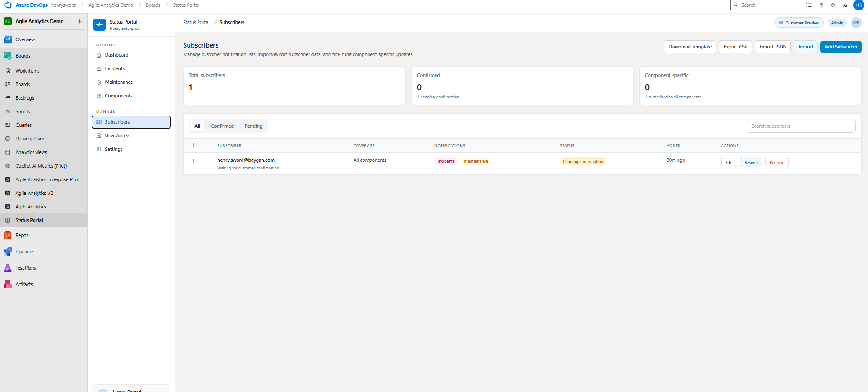Open Backlogs in the sidebar
The height and width of the screenshot is (392, 868).
pos(44,98)
